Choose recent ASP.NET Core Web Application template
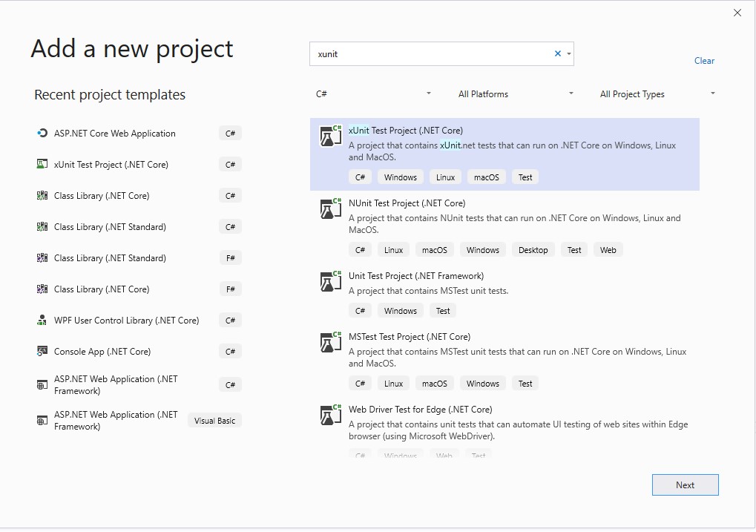The image size is (756, 532). tap(139, 133)
